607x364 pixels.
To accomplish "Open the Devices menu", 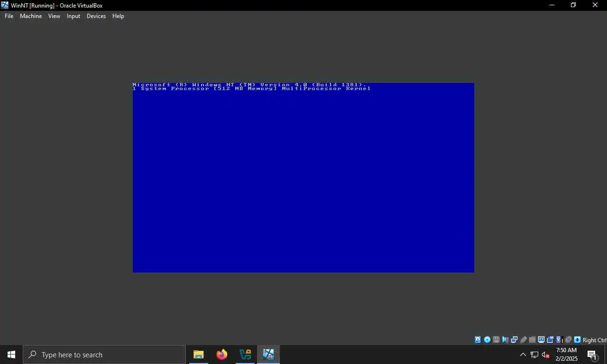I will pos(96,16).
